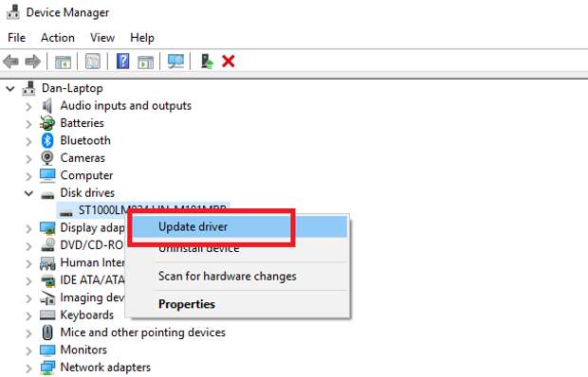Click the Network adapters icon
Screen dimensions: 588x377
47,368
